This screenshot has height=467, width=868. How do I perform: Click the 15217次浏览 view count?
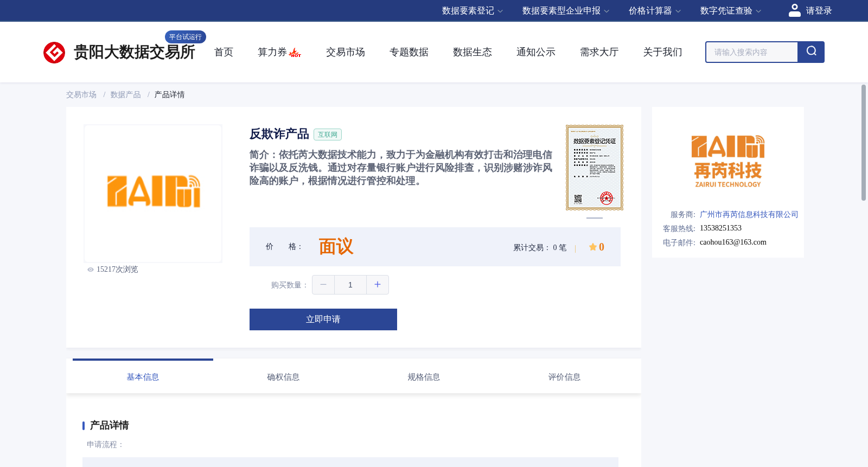(117, 270)
